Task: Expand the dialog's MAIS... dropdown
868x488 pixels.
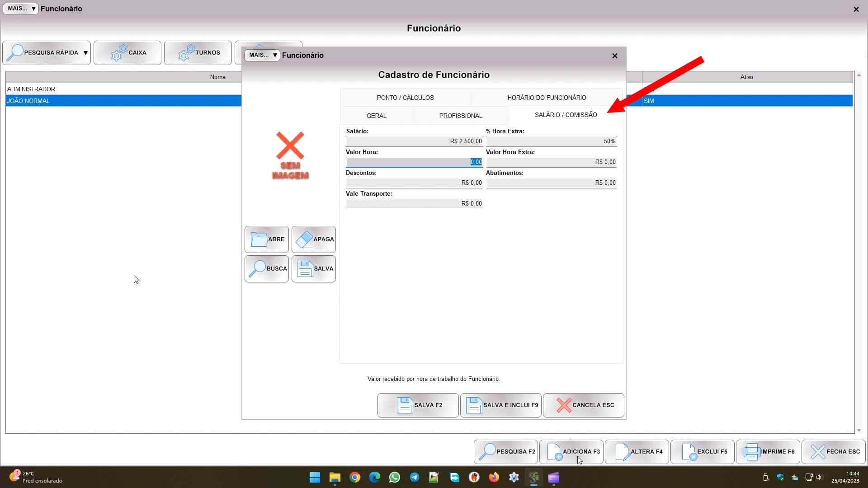Action: pos(262,55)
